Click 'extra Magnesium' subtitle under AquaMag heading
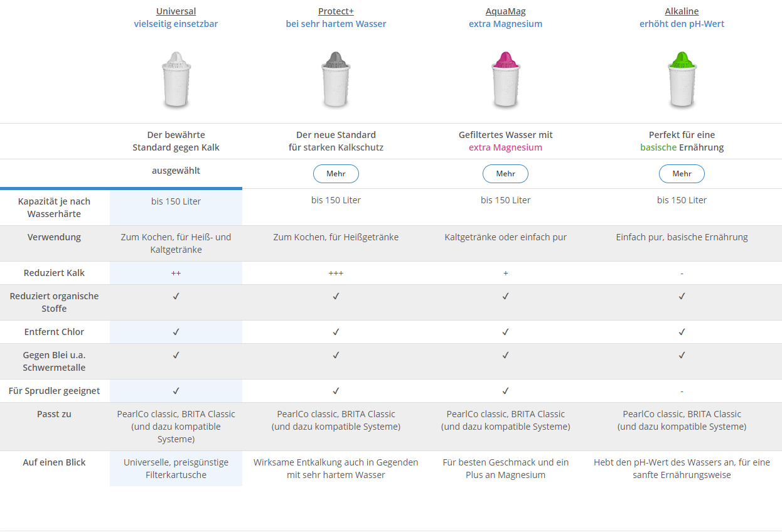 [x=505, y=24]
